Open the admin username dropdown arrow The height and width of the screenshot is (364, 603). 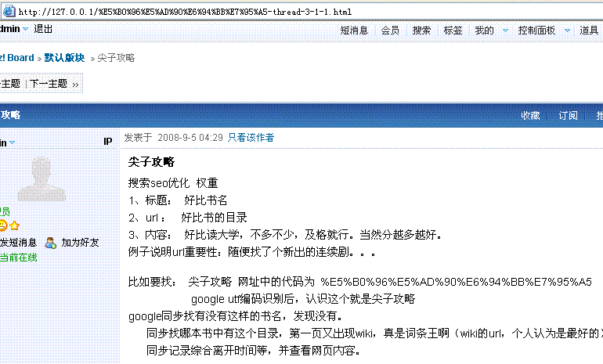[x=25, y=29]
